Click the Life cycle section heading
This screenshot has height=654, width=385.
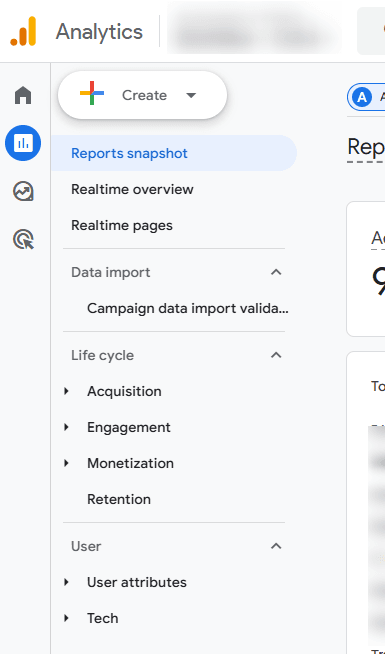pos(103,355)
